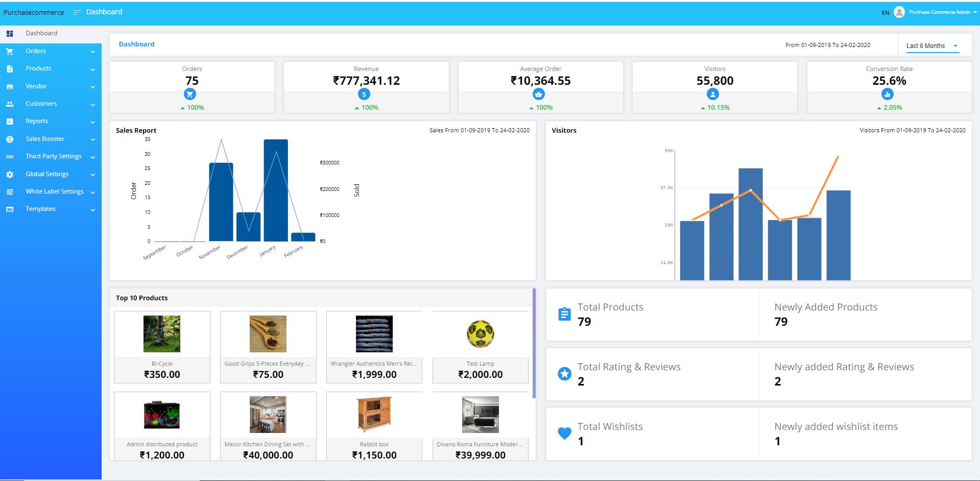Click the December bar in Sales Report chart
This screenshot has height=481, width=980.
point(248,227)
